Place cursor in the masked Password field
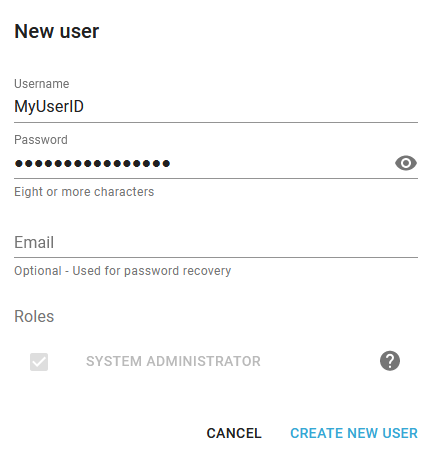 [x=203, y=163]
